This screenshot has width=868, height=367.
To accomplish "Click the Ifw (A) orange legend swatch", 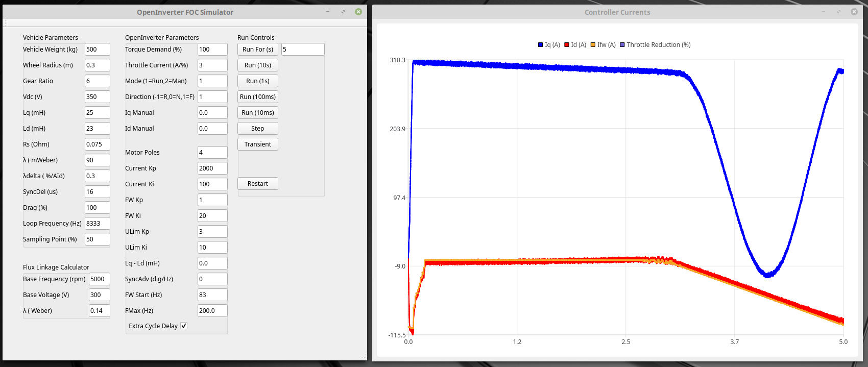I will [x=593, y=45].
